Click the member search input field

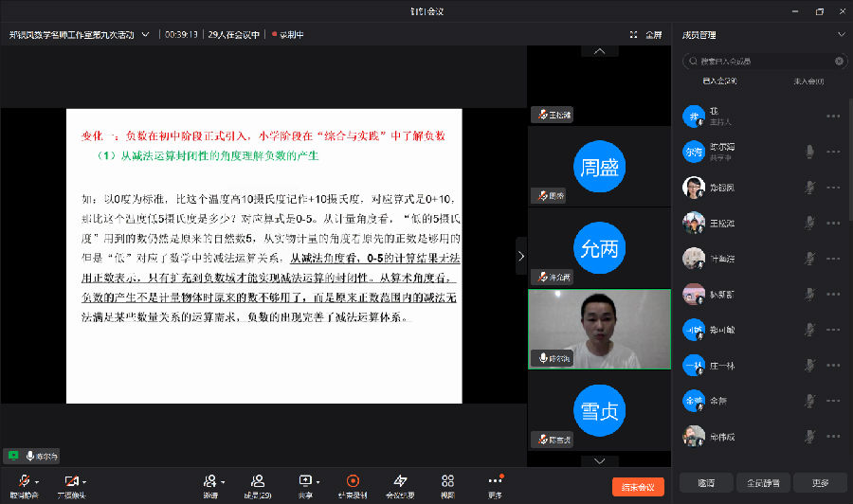coord(763,61)
